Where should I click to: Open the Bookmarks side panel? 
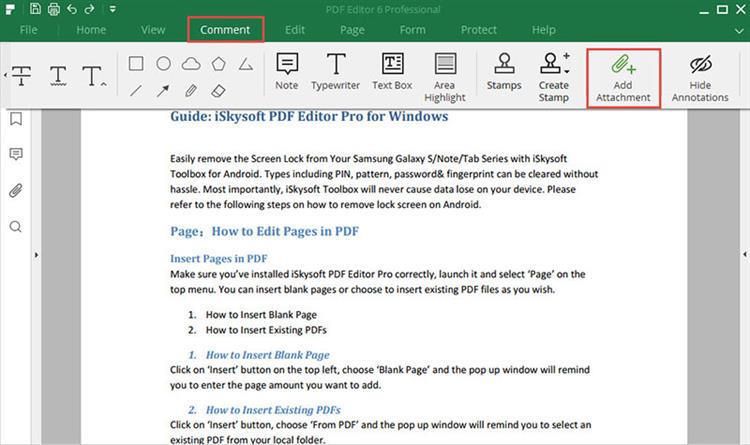pos(16,119)
